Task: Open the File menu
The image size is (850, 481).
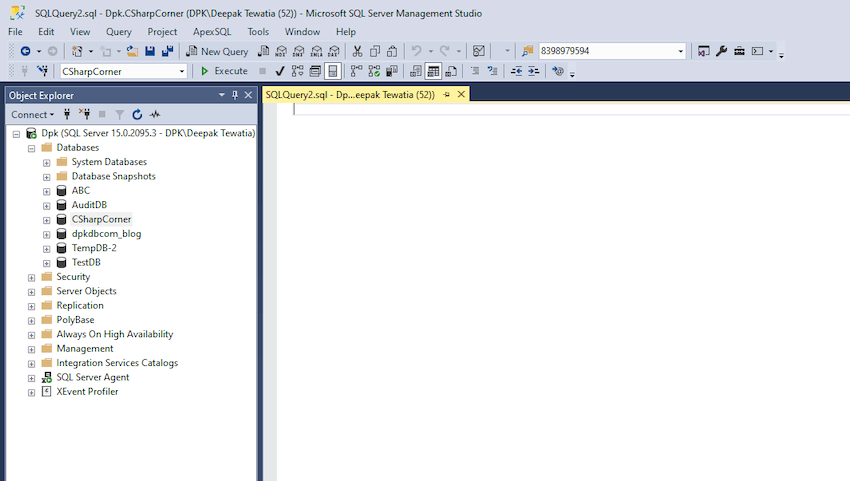Action: pos(15,31)
